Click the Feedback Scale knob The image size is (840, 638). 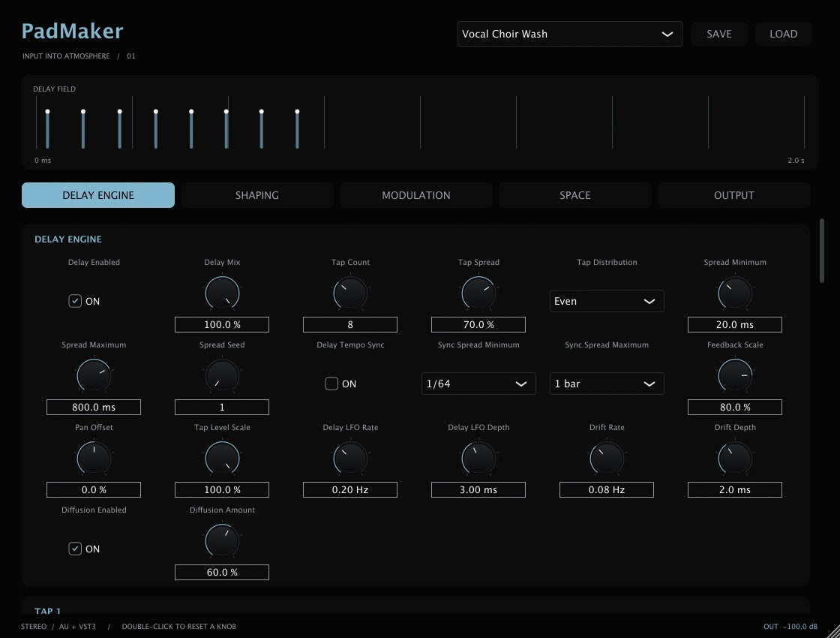(735, 376)
